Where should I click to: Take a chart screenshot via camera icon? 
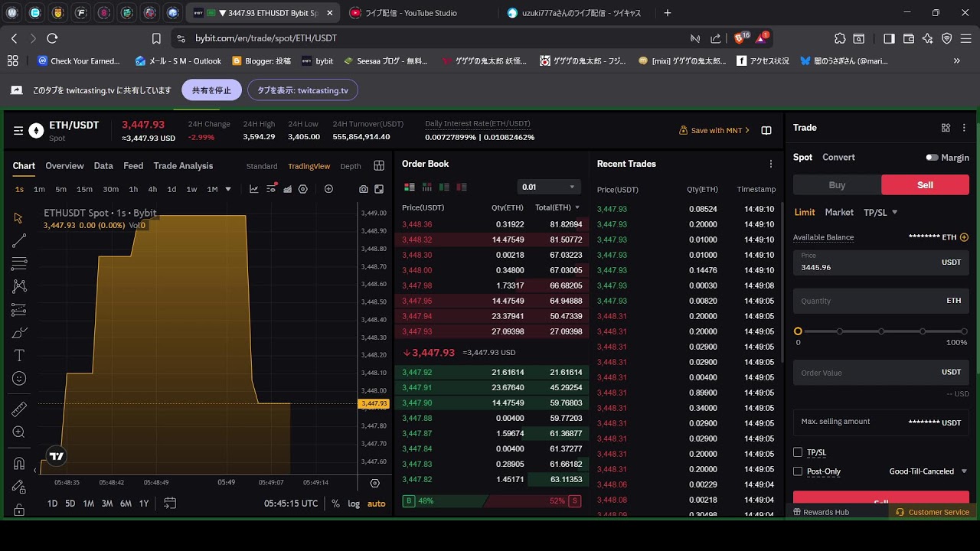tap(364, 189)
